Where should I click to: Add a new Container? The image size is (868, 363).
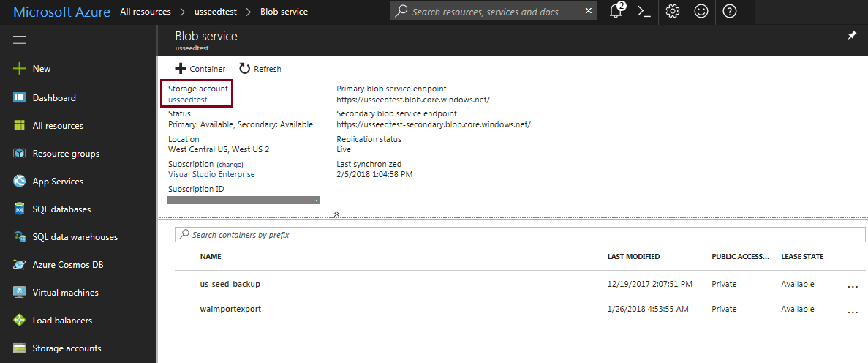click(x=200, y=69)
